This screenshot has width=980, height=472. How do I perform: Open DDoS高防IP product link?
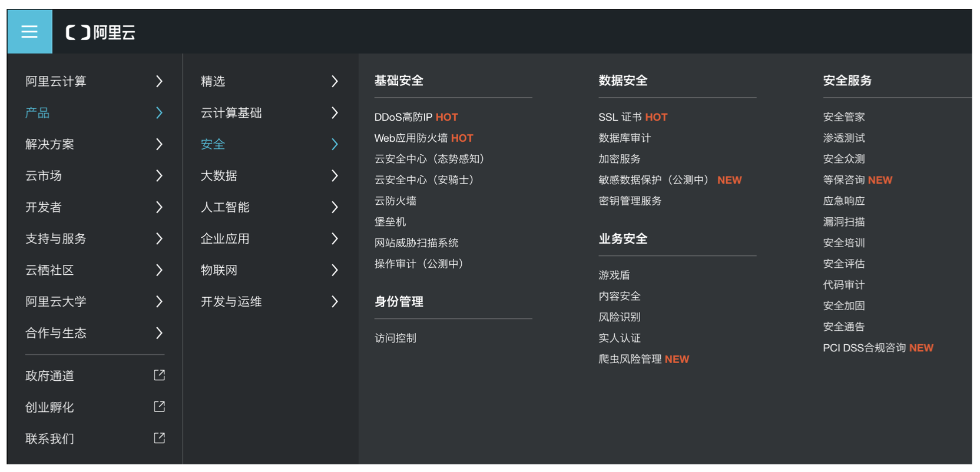(x=403, y=117)
